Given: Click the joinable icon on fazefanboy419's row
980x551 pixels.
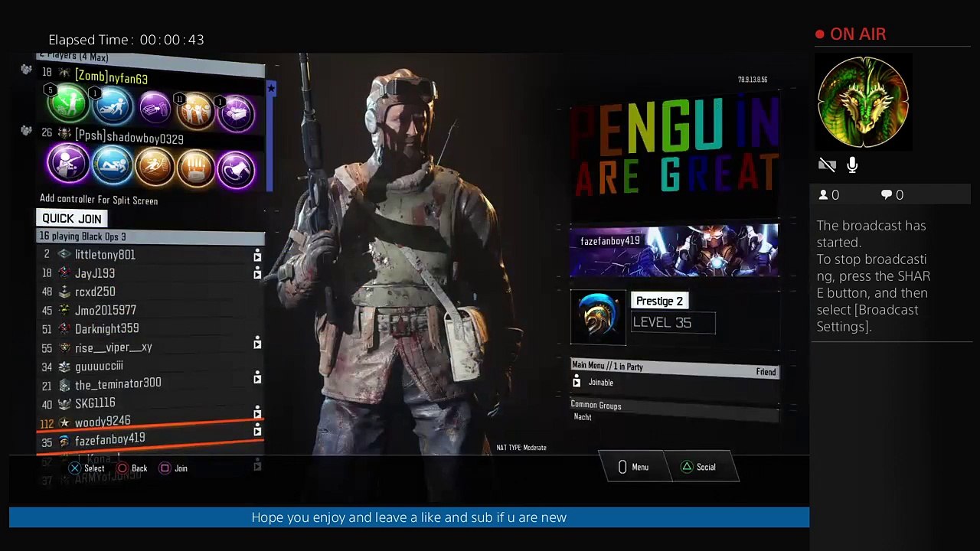Looking at the screenshot, I should [257, 431].
